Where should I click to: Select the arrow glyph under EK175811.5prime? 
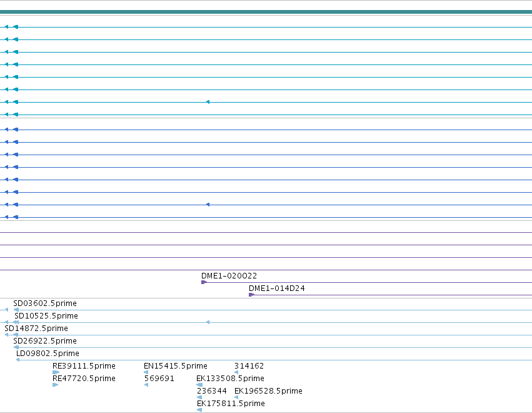click(199, 410)
